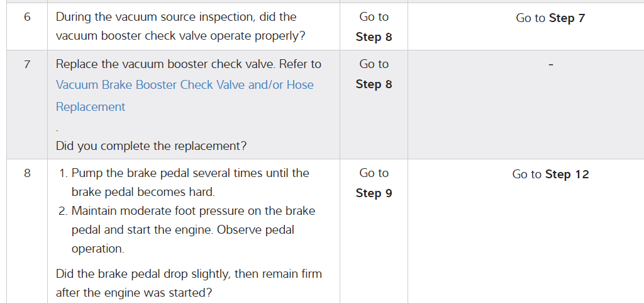
Task: Click the bold "Step 9" text
Action: pyautogui.click(x=374, y=193)
